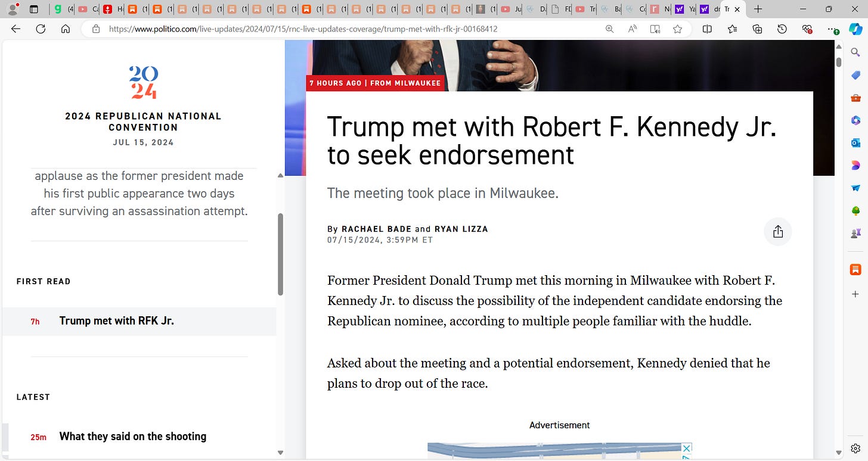This screenshot has height=461, width=868.
Task: Open the profile avatar menu
Action: pos(12,9)
